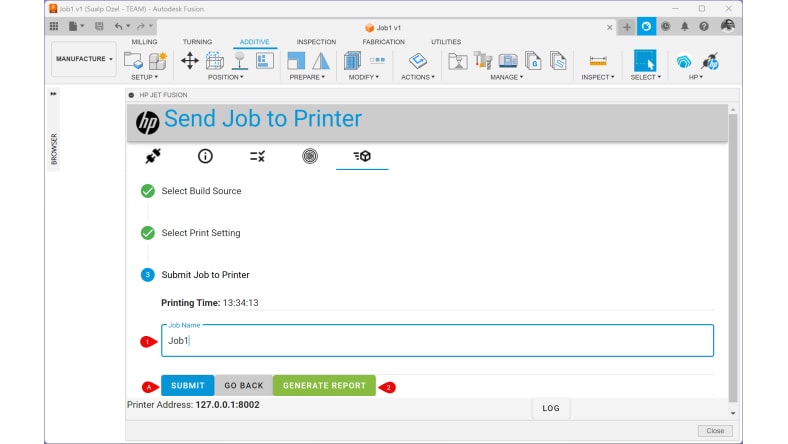Open the MANUFACTURE workspace dropdown

(x=84, y=59)
